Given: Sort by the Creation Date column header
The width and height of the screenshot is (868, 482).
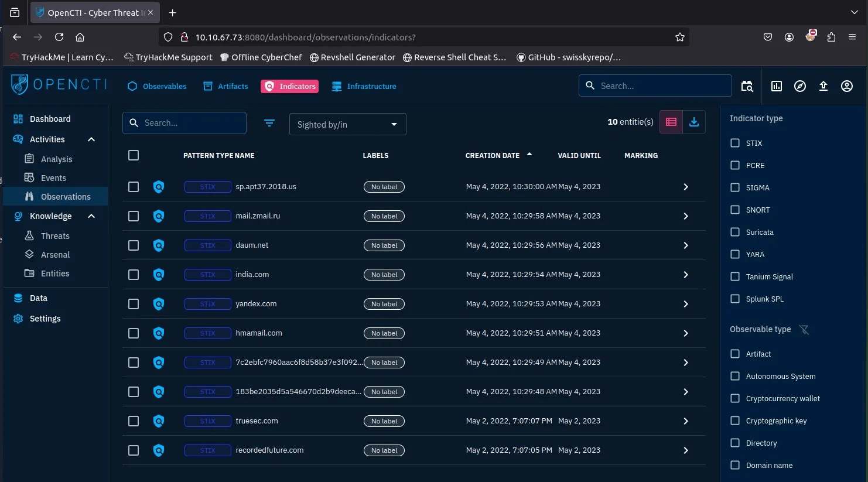Looking at the screenshot, I should [493, 156].
